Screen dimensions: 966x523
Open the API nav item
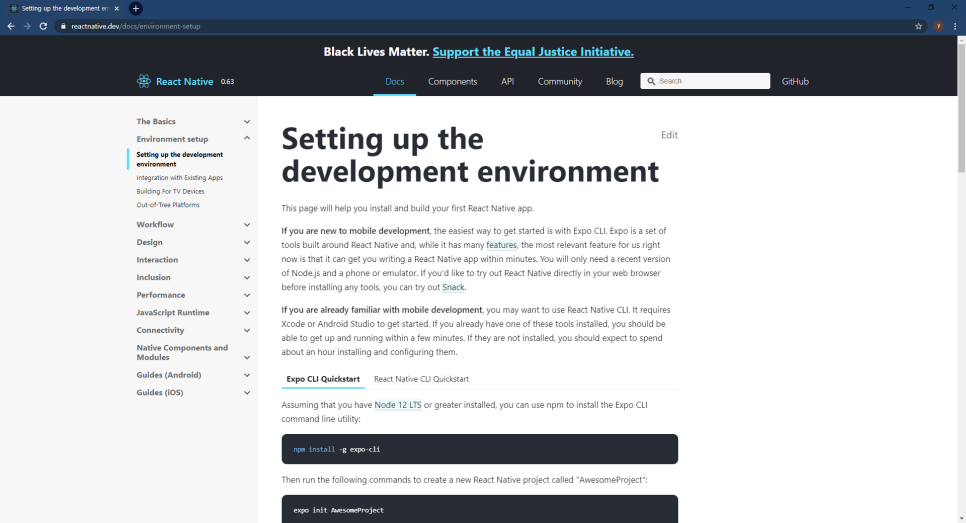click(507, 81)
